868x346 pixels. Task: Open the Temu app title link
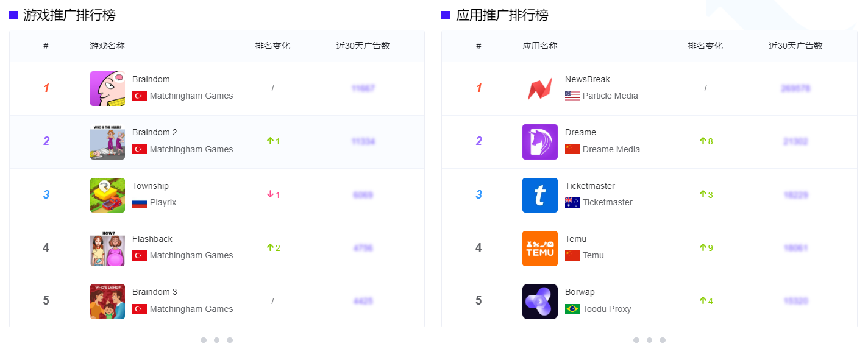coord(576,239)
